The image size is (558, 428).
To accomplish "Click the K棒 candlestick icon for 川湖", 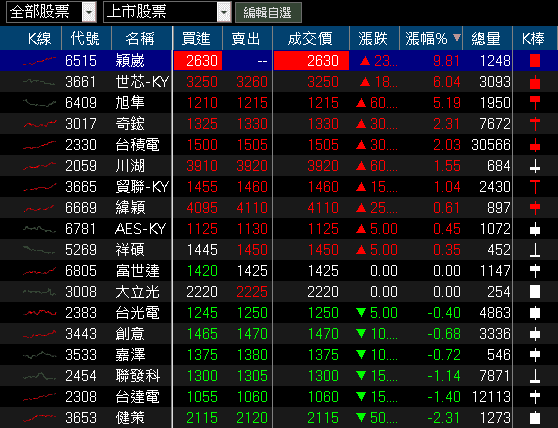I will coord(535,166).
